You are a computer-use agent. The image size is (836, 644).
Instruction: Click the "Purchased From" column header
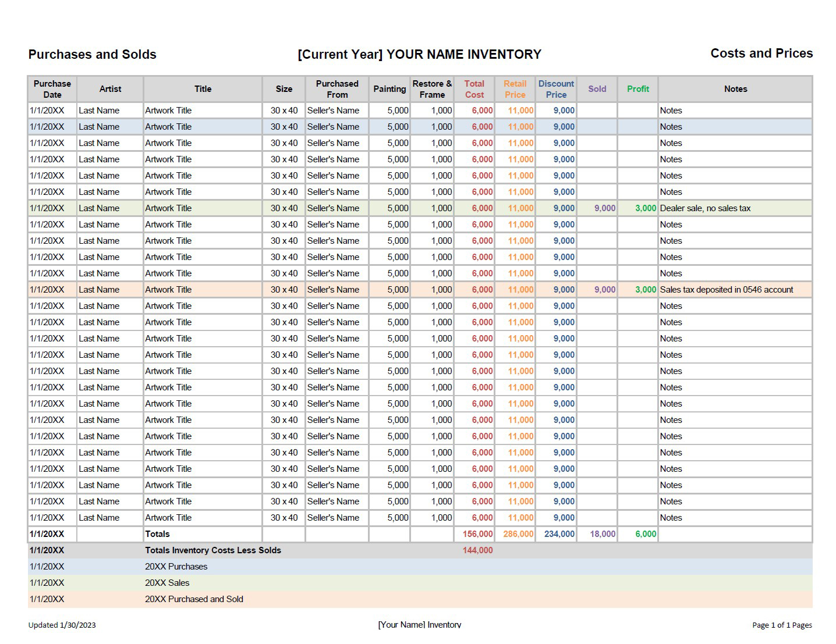click(337, 89)
